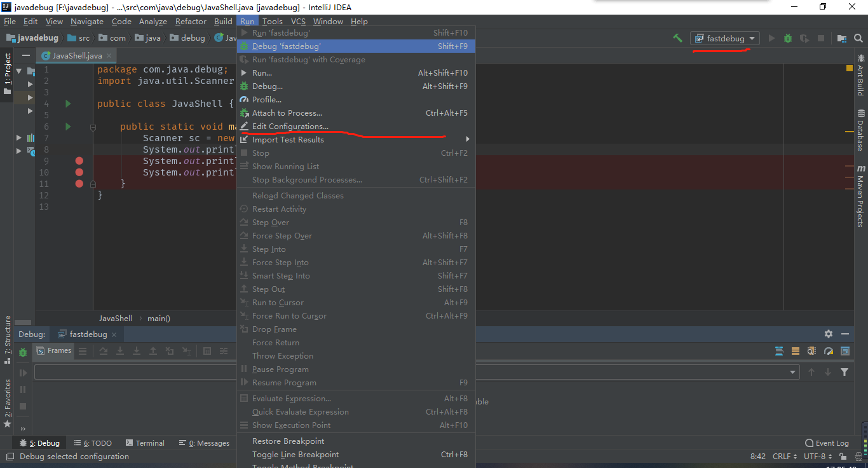The width and height of the screenshot is (868, 468).
Task: Click the Filter funnel icon in Frames
Action: click(844, 372)
